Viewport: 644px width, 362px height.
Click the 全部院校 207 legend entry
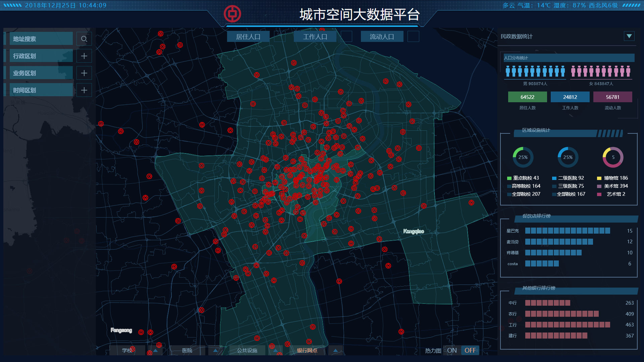point(524,194)
